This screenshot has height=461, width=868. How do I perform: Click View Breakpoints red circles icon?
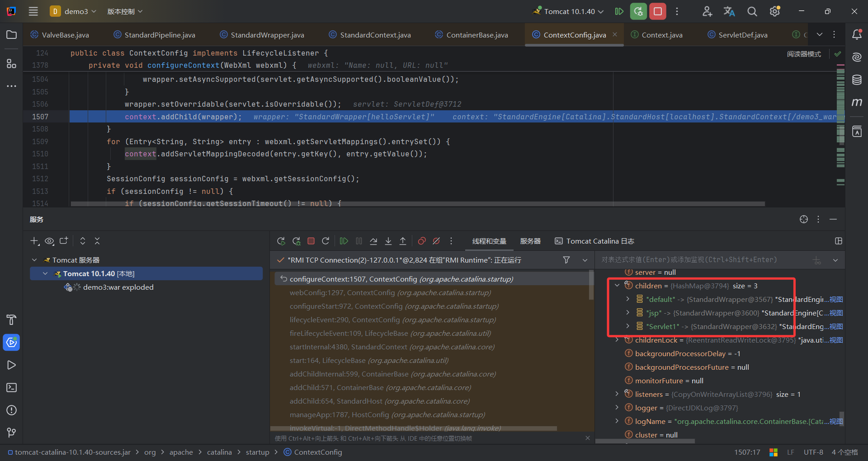click(421, 241)
